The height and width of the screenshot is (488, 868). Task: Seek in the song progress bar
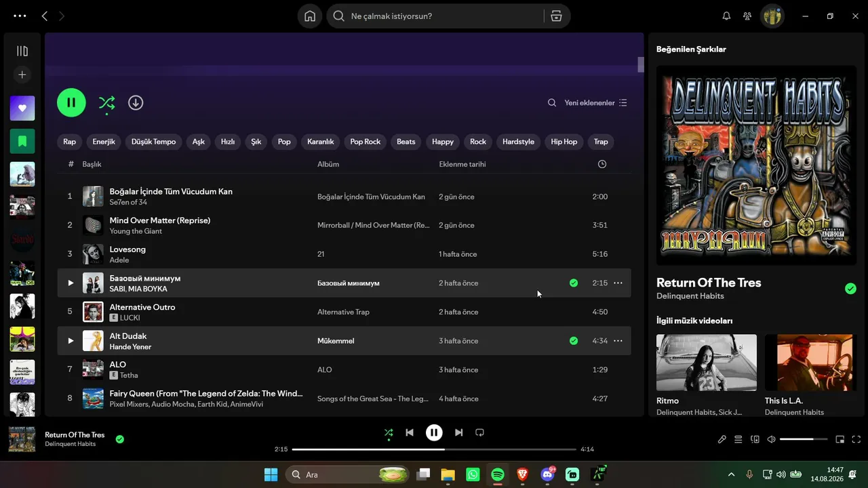(x=434, y=449)
